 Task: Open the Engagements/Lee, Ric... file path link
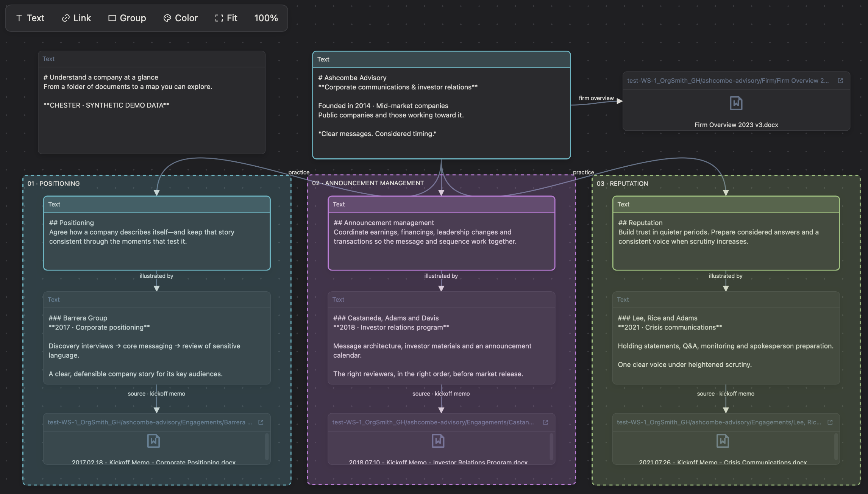719,422
